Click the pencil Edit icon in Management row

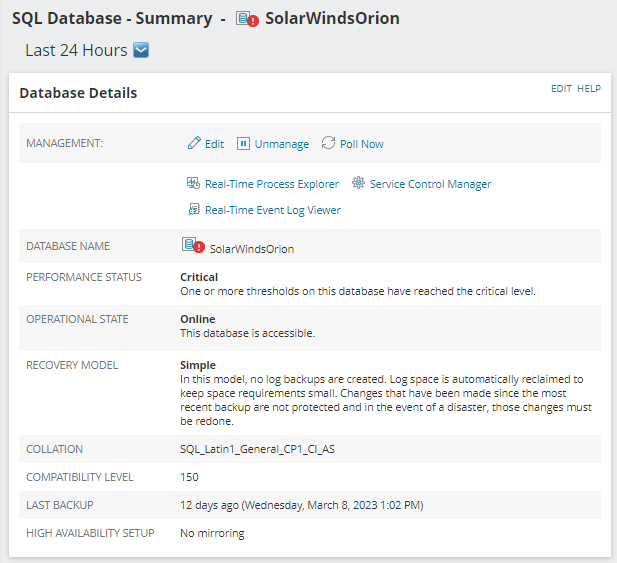click(x=194, y=143)
